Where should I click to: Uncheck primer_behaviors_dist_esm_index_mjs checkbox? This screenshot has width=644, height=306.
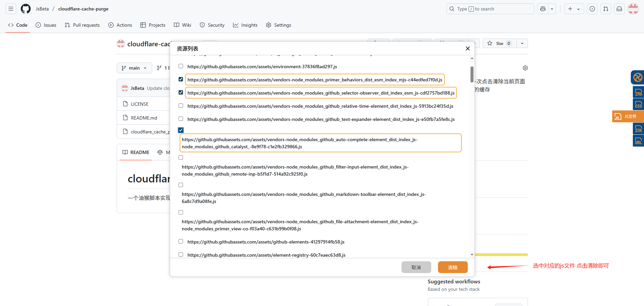tap(181, 79)
